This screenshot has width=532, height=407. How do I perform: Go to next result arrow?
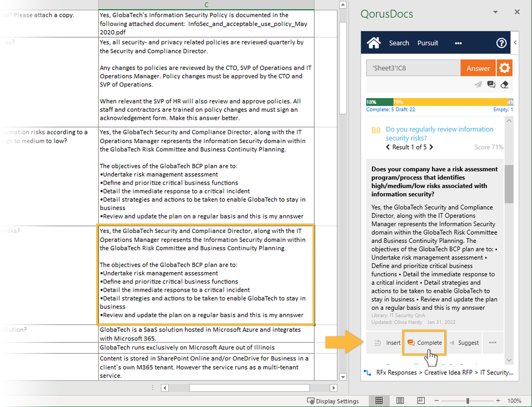(x=431, y=147)
